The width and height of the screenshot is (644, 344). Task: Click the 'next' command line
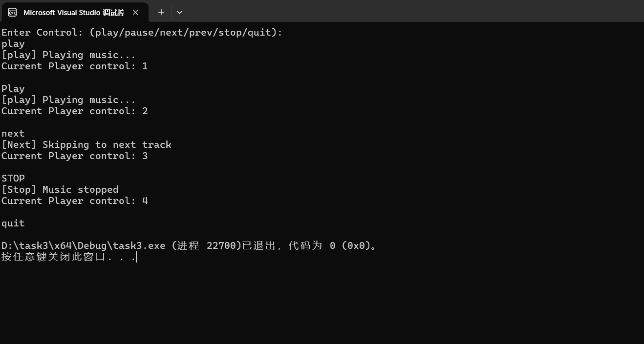13,134
